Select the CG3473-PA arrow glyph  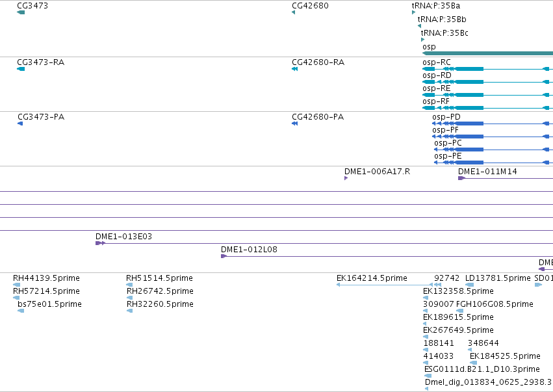point(20,124)
